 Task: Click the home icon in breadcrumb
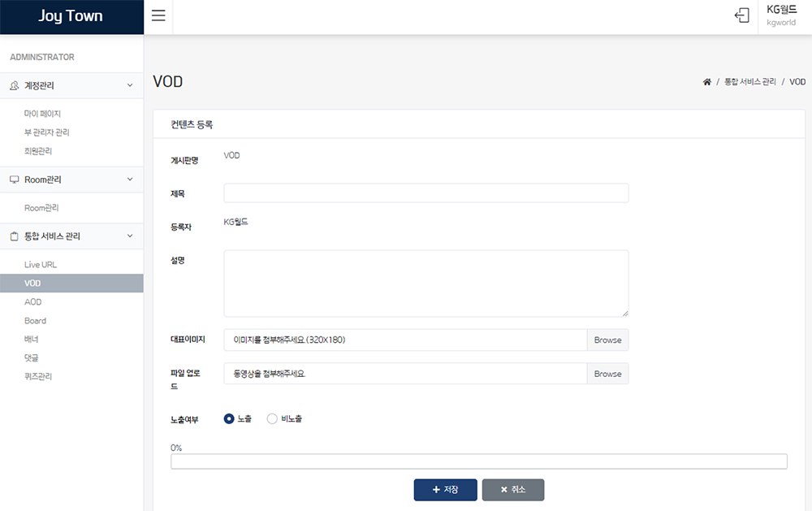[x=707, y=82]
